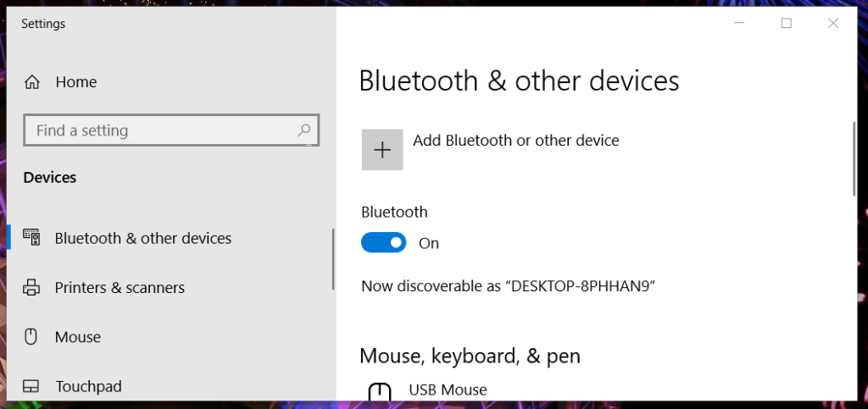
Task: Turn off the Bluetooth toggle switch
Action: click(x=384, y=243)
